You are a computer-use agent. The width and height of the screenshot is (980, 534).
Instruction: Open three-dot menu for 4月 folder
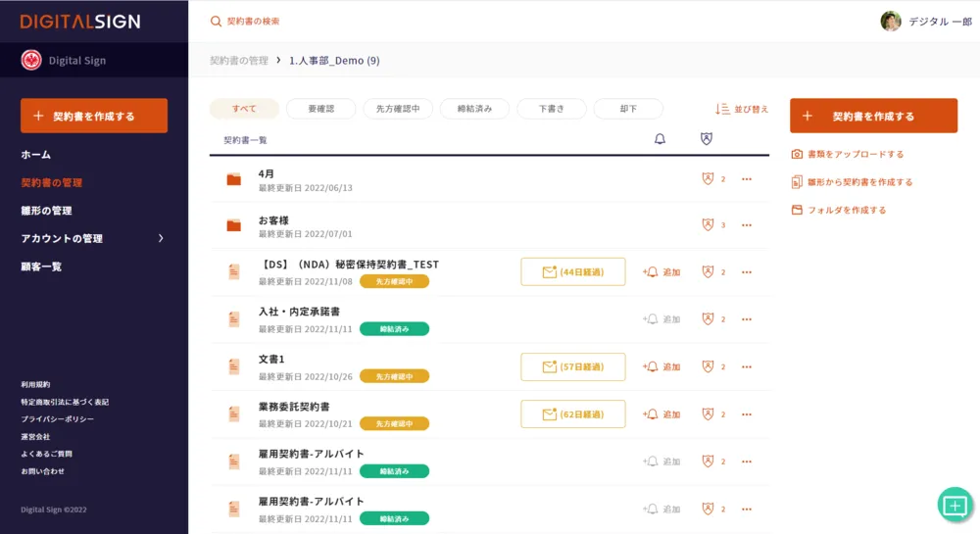(747, 179)
